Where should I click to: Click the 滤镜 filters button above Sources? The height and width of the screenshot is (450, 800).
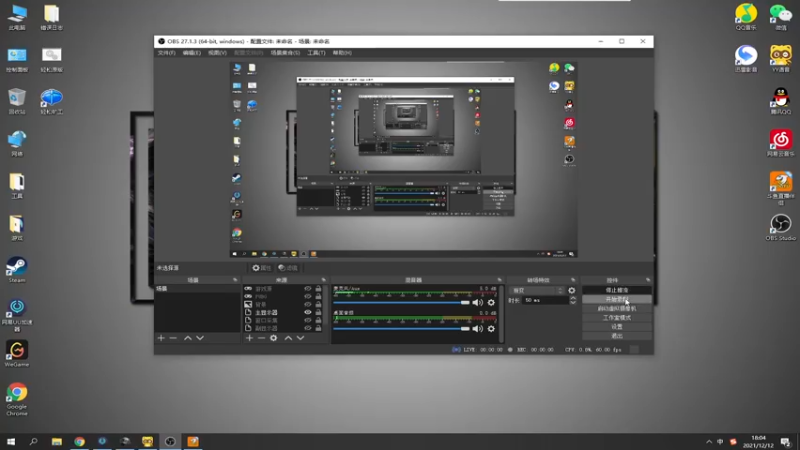tap(288, 268)
